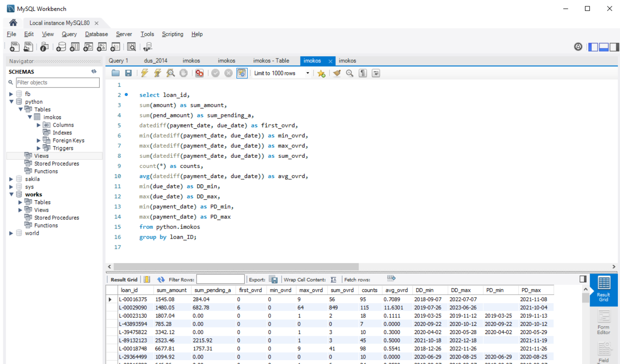
Task: Rollback transaction X icon
Action: pyautogui.click(x=229, y=73)
